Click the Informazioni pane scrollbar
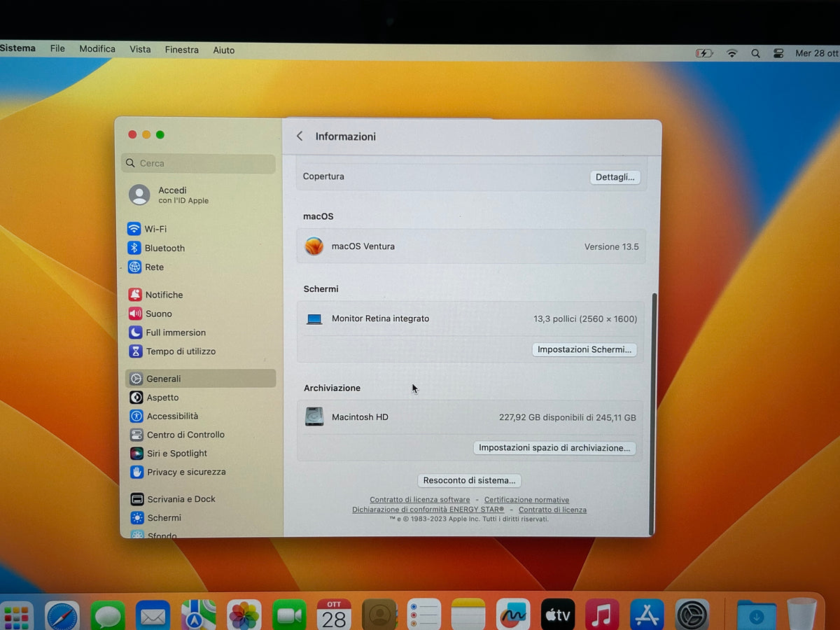 pos(654,413)
